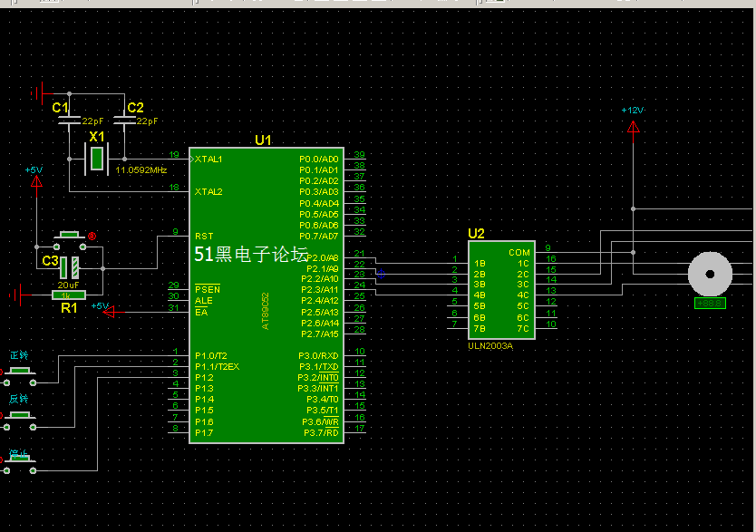Click the PSEN pin label
756x532 pixels.
click(x=208, y=289)
